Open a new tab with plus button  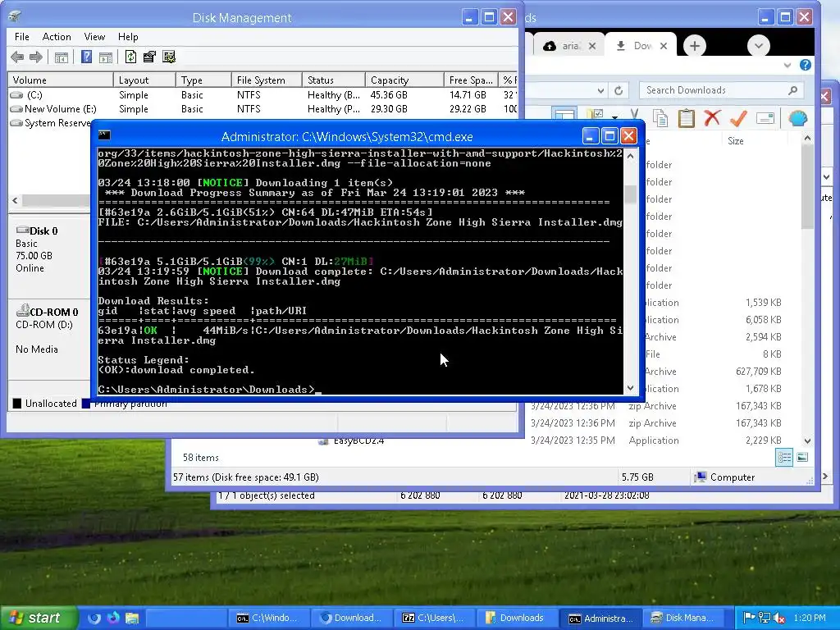(x=695, y=46)
